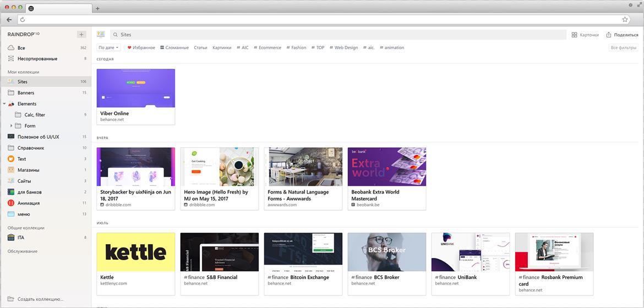Open the Beobank Extra World Mastercard title
The width and height of the screenshot is (644, 308).
(x=375, y=195)
